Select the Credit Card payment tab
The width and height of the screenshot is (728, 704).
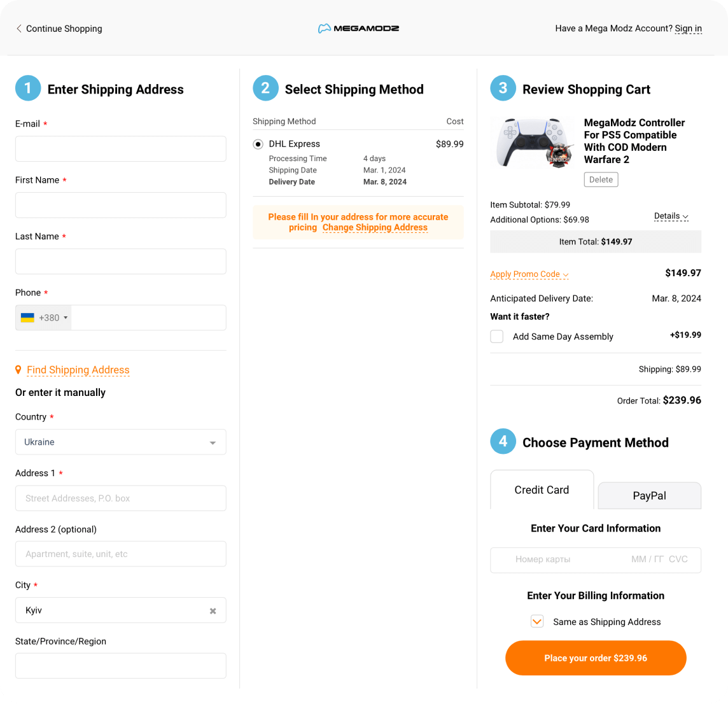tap(542, 490)
